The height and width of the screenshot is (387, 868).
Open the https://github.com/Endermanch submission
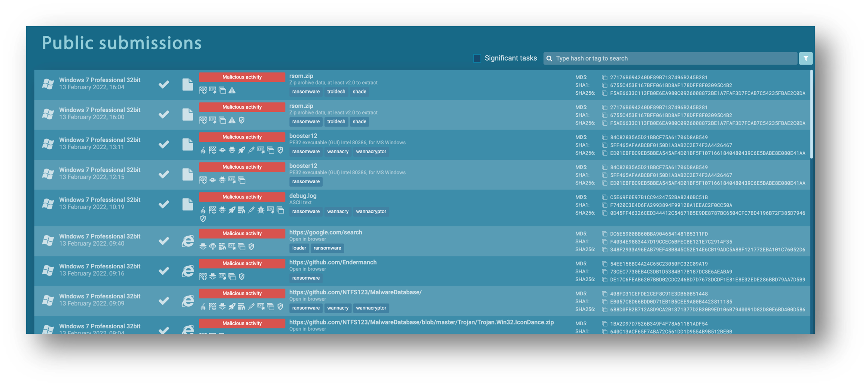[333, 262]
